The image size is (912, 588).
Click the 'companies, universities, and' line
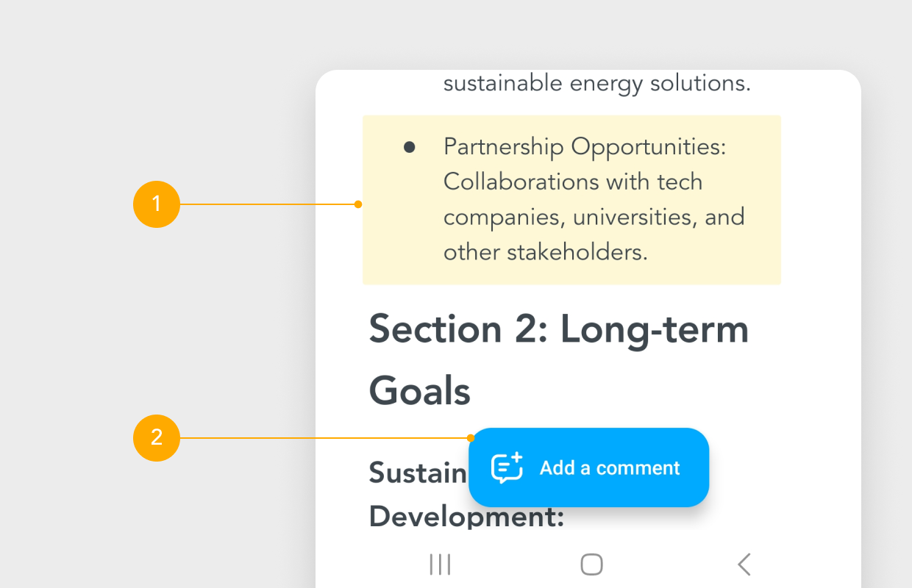594,218
